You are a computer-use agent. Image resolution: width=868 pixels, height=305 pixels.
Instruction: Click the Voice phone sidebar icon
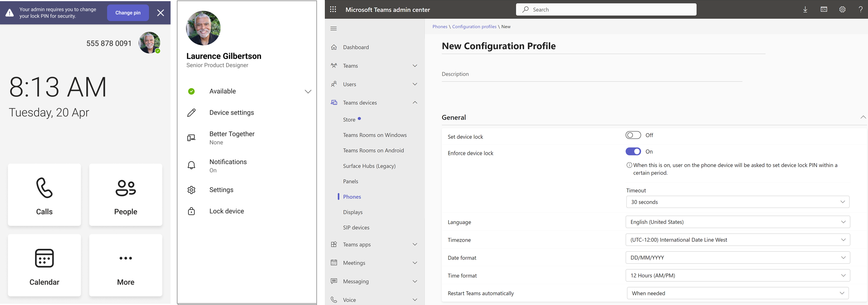[x=334, y=300]
